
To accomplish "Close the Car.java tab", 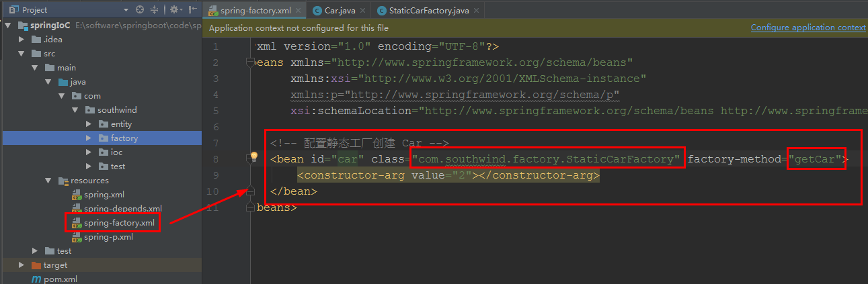I will point(362,11).
